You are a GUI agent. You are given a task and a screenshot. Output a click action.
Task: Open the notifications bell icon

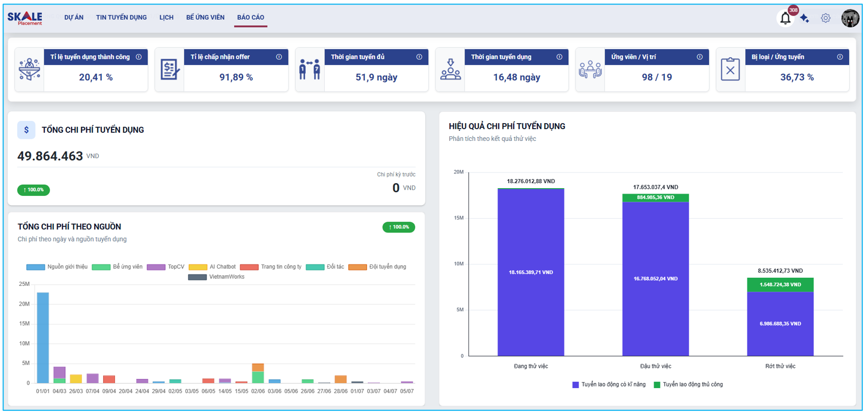[785, 19]
